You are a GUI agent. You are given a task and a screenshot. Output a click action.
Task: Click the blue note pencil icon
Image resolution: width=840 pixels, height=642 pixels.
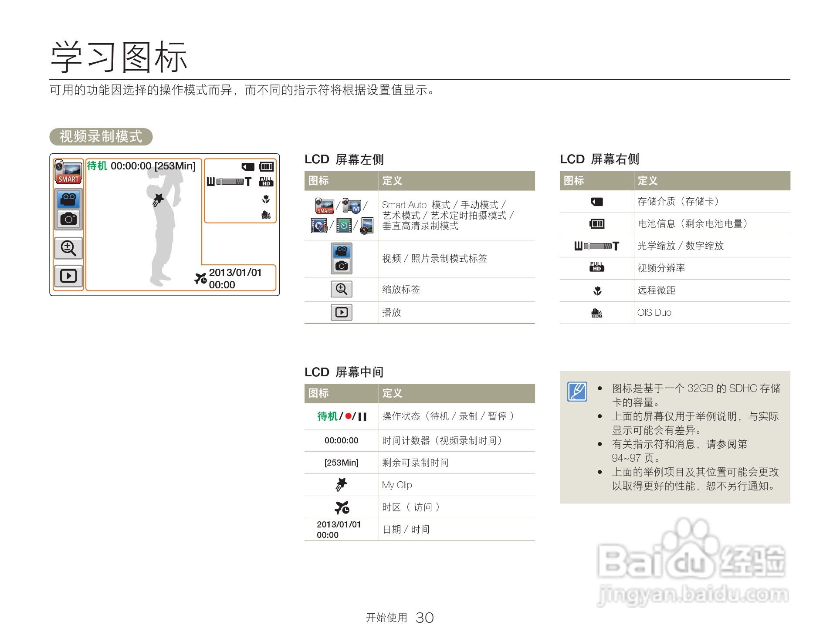click(x=577, y=392)
